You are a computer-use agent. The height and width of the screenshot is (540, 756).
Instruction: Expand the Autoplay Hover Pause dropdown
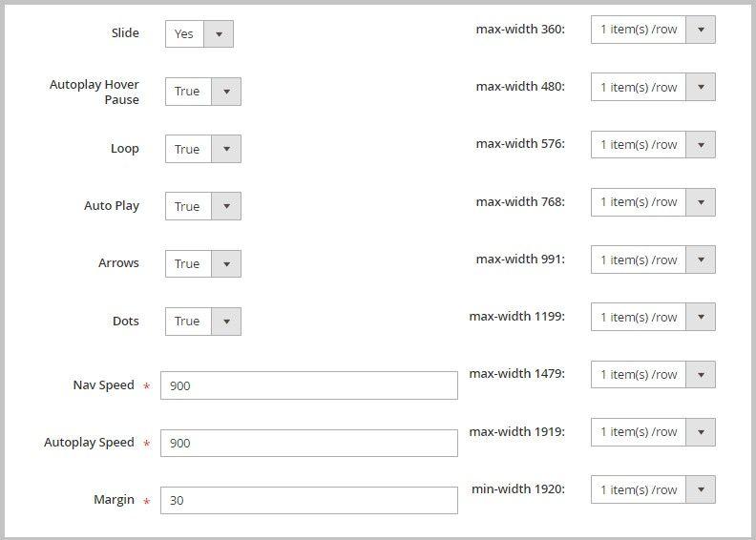click(x=203, y=92)
